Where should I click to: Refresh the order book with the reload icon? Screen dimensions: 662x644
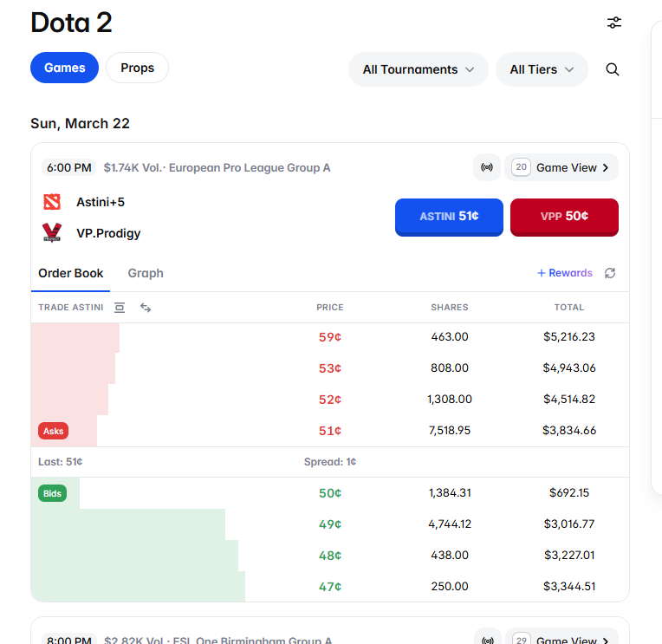610,273
